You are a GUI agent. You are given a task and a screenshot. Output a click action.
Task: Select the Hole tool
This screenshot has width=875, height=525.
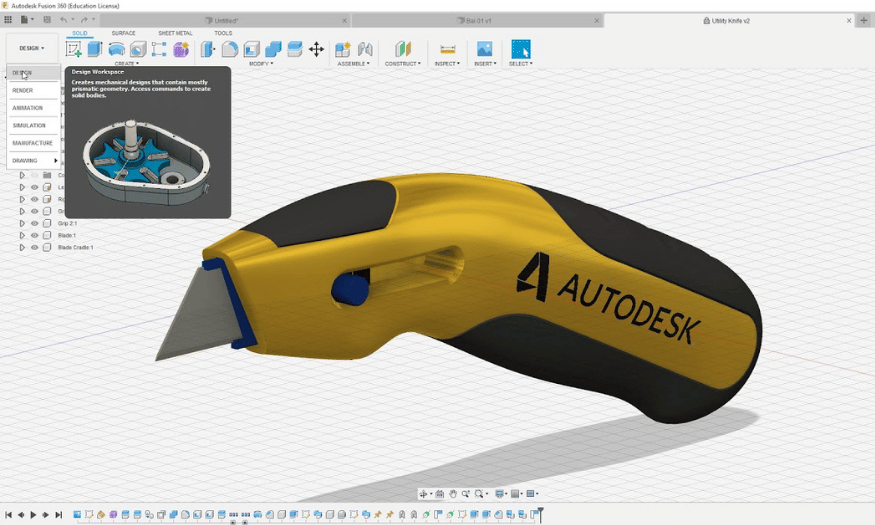point(138,49)
